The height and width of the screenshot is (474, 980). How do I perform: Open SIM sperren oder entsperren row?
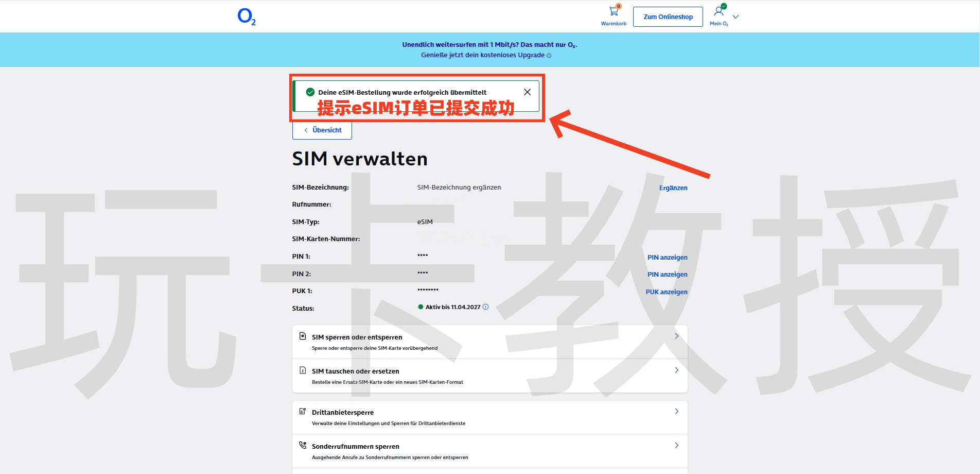pyautogui.click(x=490, y=342)
